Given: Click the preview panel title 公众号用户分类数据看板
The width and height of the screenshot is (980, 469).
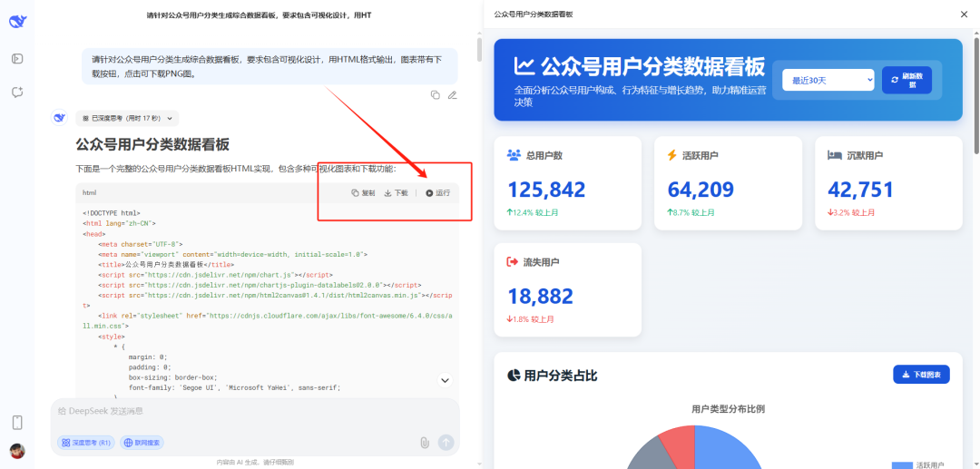Looking at the screenshot, I should click(534, 15).
